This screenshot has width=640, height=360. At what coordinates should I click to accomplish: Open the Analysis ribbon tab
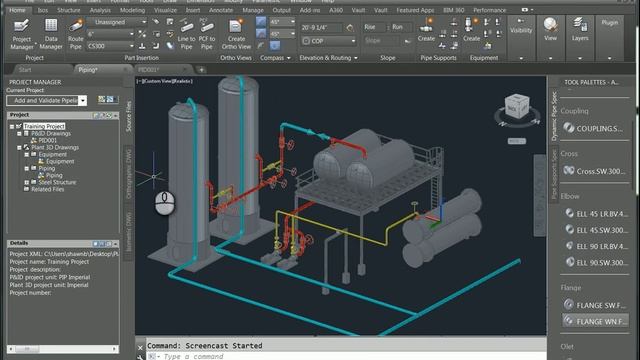(x=100, y=10)
